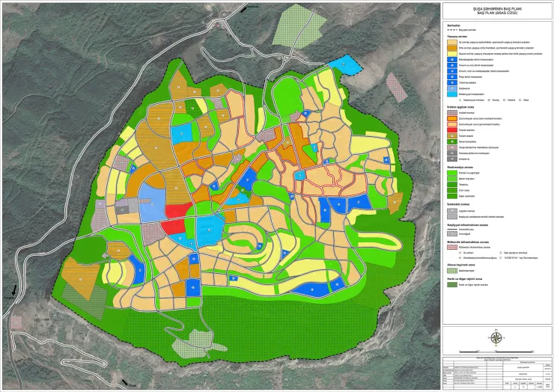Select the Logistik mərkəz legend icon
Screen dimensions: 554x392
451,210
